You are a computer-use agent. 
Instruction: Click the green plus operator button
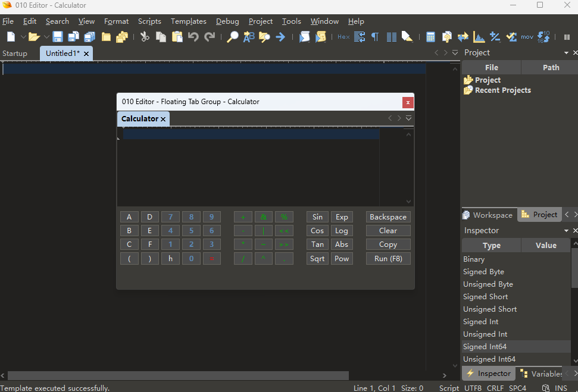(x=243, y=217)
